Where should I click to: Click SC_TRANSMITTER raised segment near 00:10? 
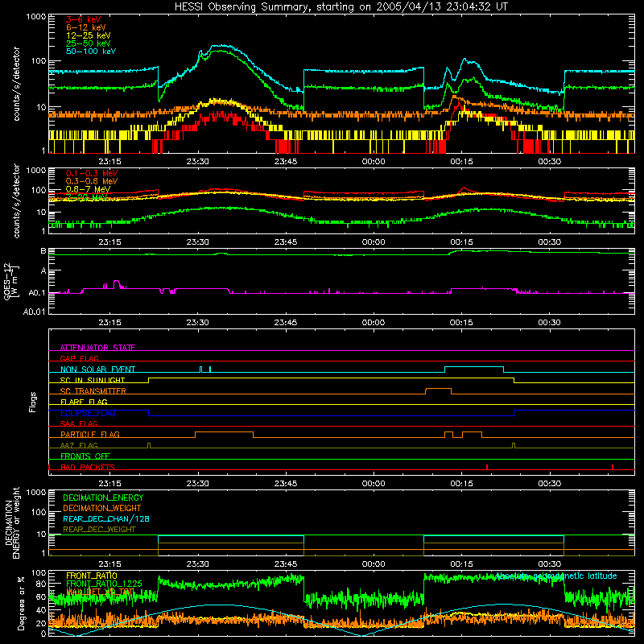438,389
